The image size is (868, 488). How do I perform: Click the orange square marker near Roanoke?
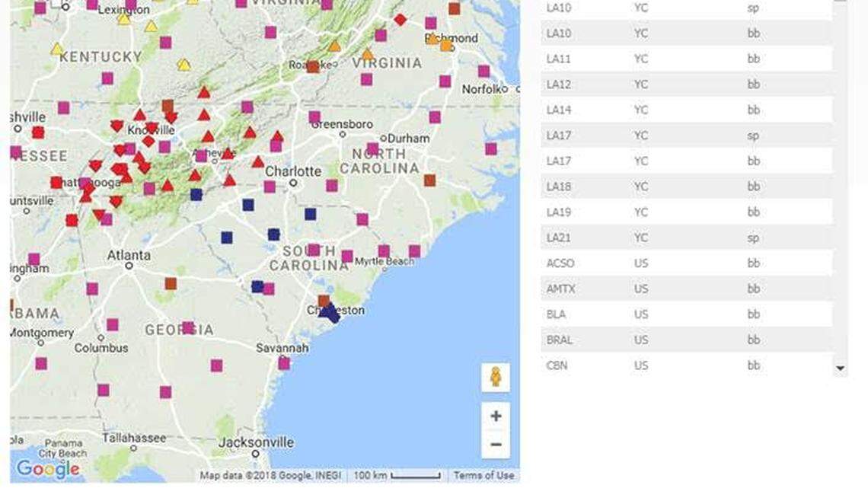[312, 67]
